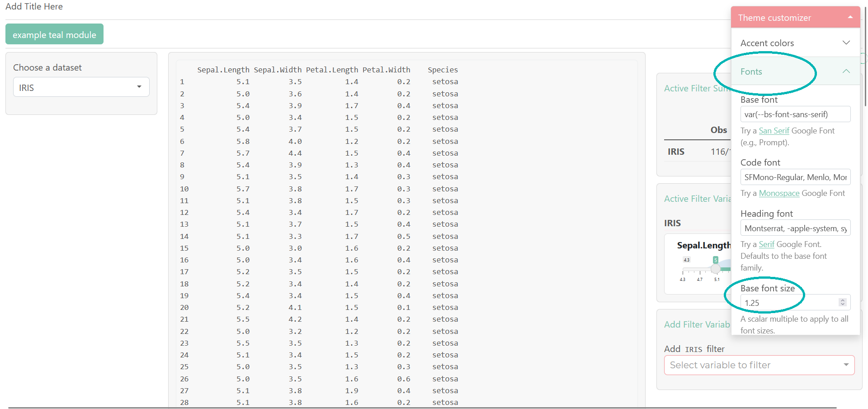
Task: Focus the Code font input box
Action: point(795,177)
